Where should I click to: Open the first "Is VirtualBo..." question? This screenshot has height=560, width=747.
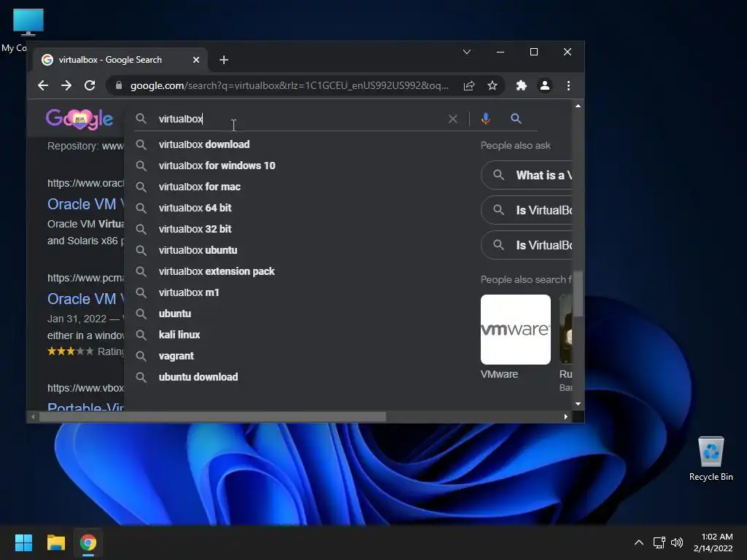click(x=527, y=211)
